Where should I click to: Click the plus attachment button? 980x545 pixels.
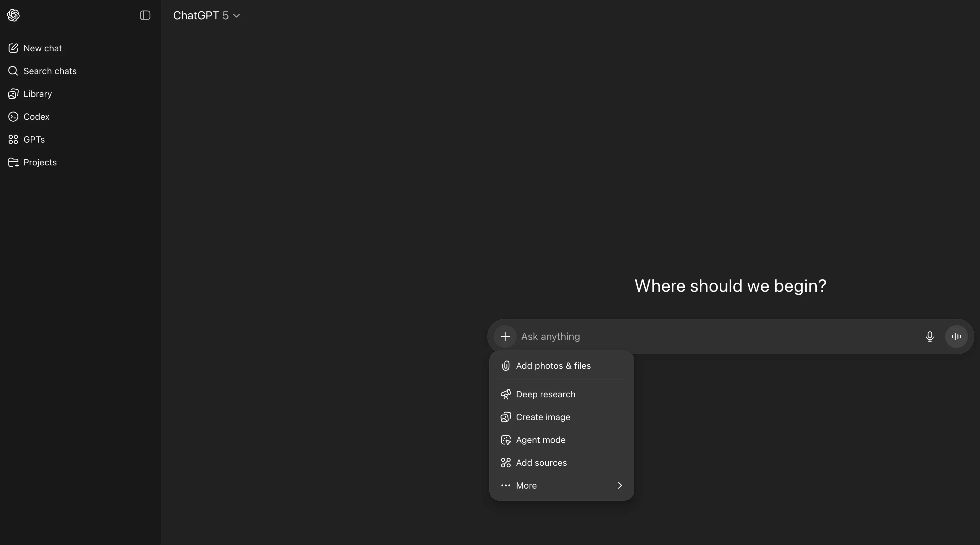(505, 337)
